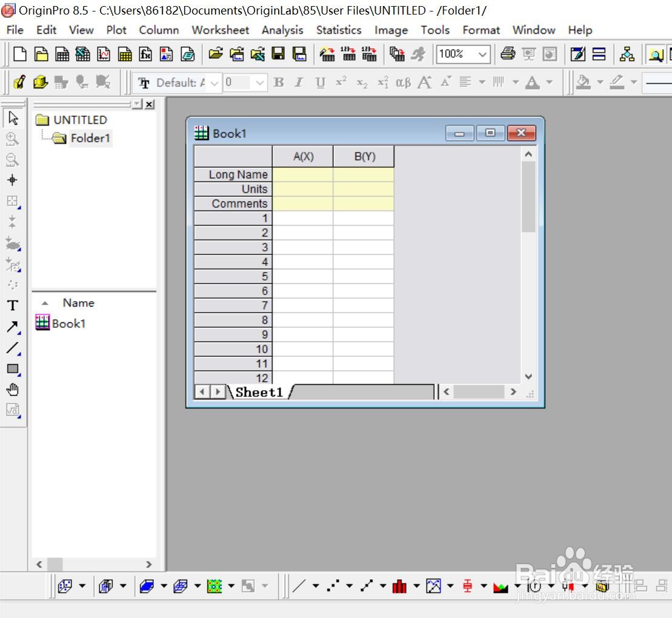Select the Arrow tool
Image resolution: width=672 pixels, height=618 pixels.
(x=13, y=327)
